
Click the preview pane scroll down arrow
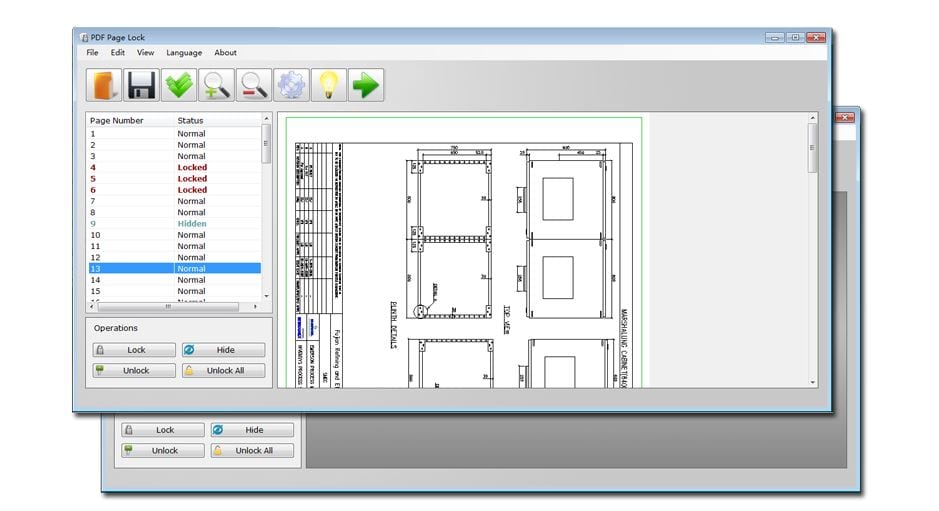point(813,382)
